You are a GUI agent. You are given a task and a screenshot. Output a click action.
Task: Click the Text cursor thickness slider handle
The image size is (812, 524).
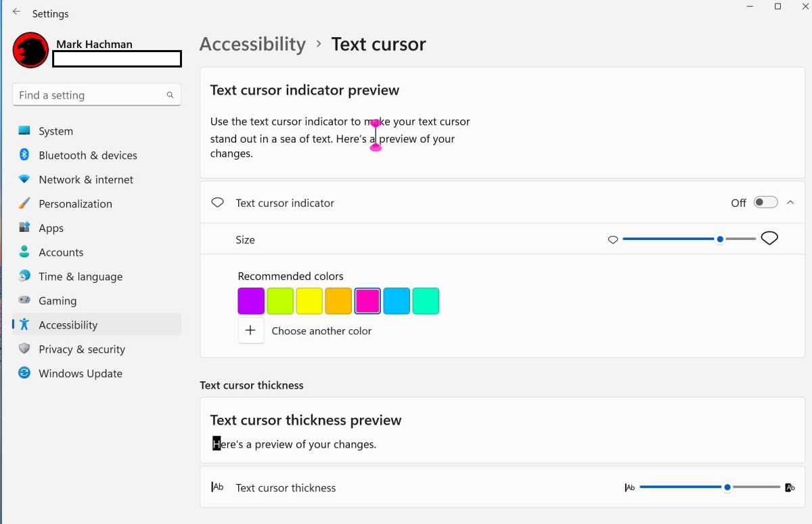point(727,487)
